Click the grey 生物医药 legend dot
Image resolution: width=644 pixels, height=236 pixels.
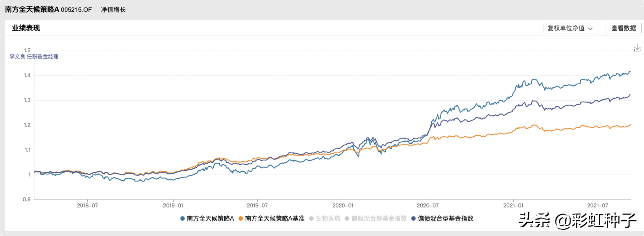click(311, 219)
